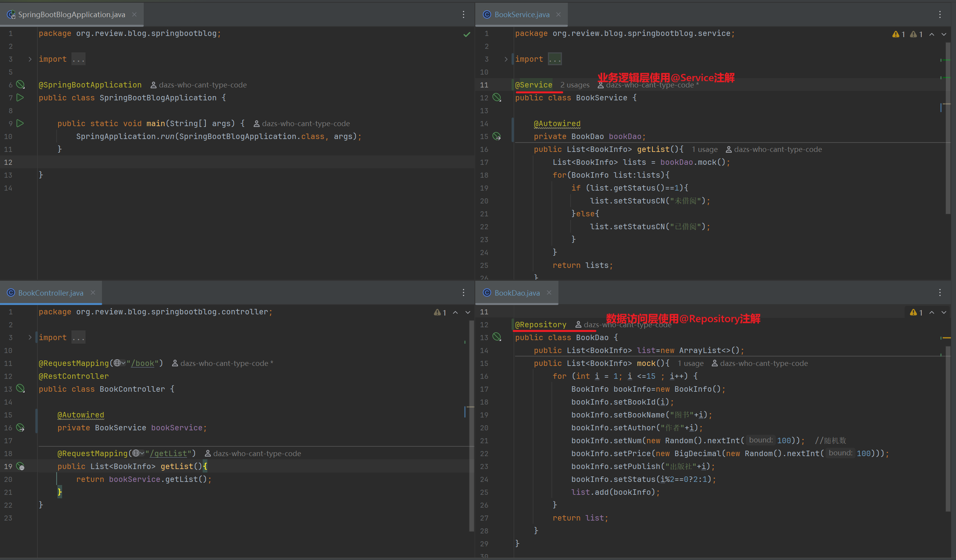Jump to next highlighted problem in BookDao
Screen dimensions: 956x560
click(944, 312)
